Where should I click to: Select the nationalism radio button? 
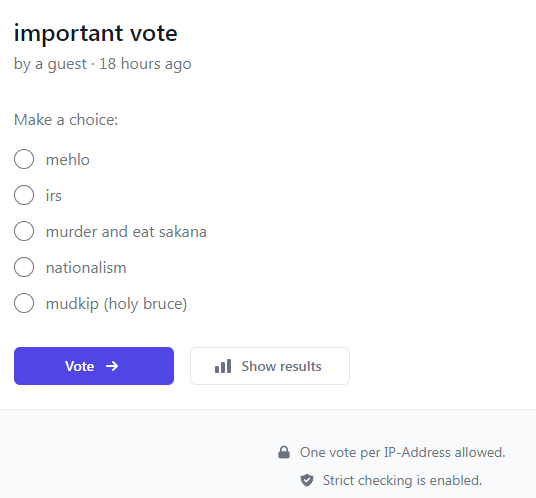point(24,267)
